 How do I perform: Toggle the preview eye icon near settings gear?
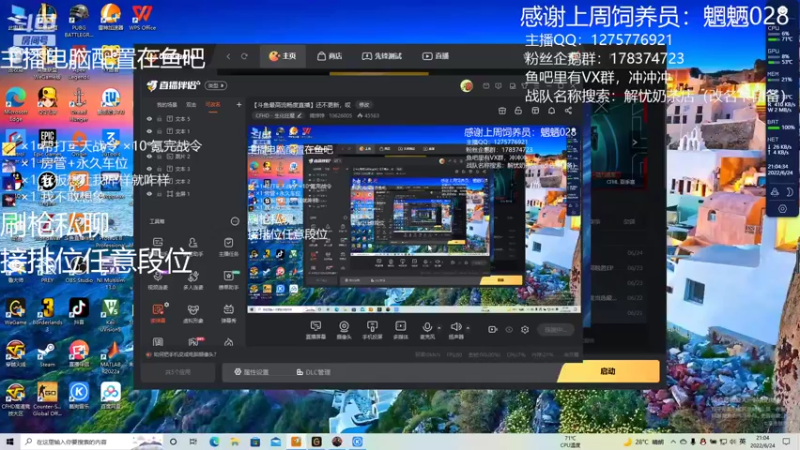[x=509, y=330]
